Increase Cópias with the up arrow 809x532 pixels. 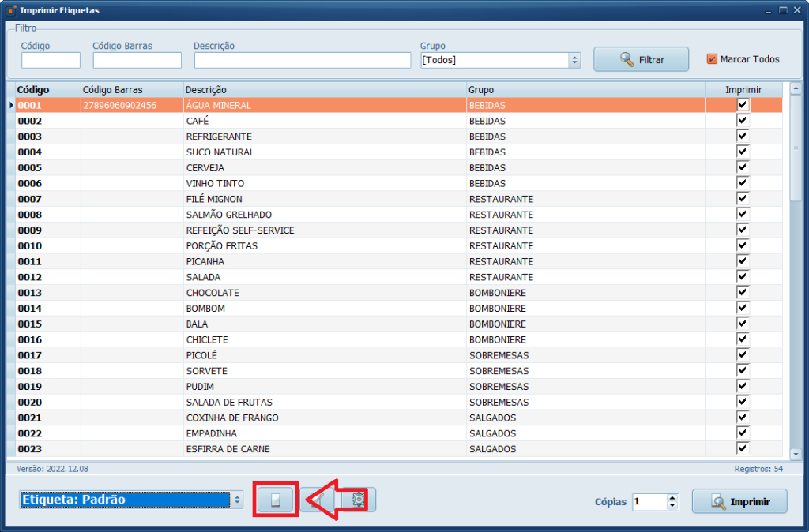click(672, 497)
